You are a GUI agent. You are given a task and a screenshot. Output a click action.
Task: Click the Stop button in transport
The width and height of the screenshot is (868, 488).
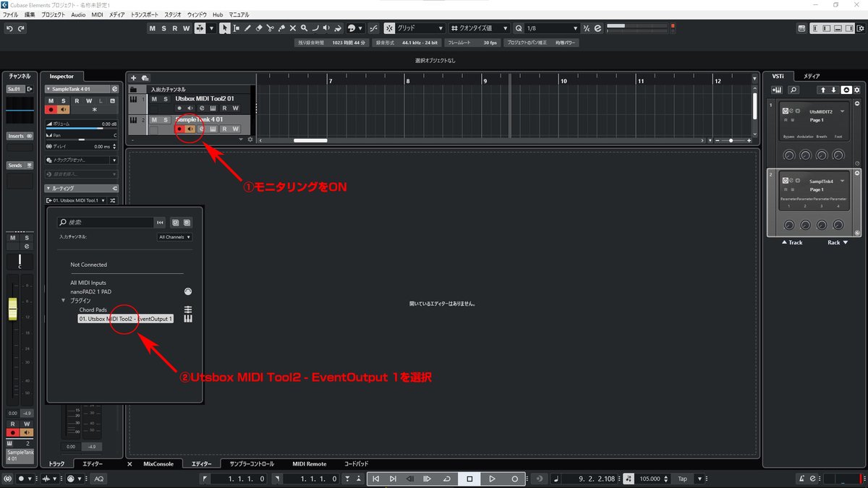click(469, 479)
